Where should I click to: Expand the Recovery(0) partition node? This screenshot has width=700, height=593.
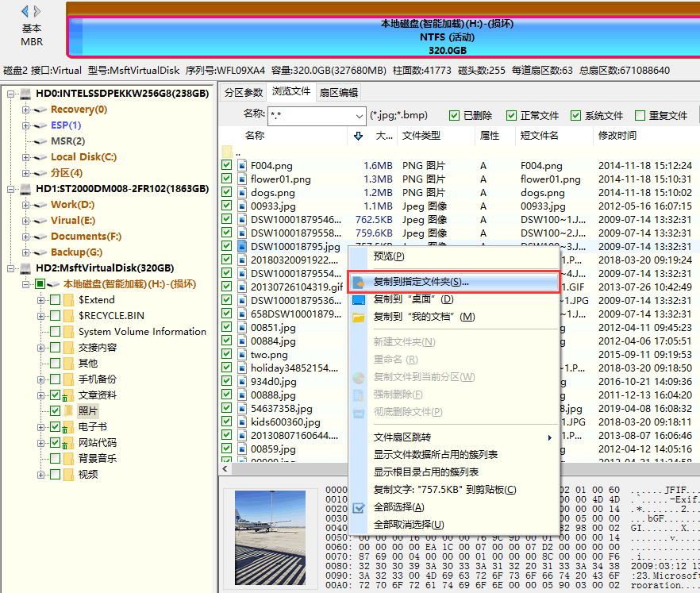(27, 110)
